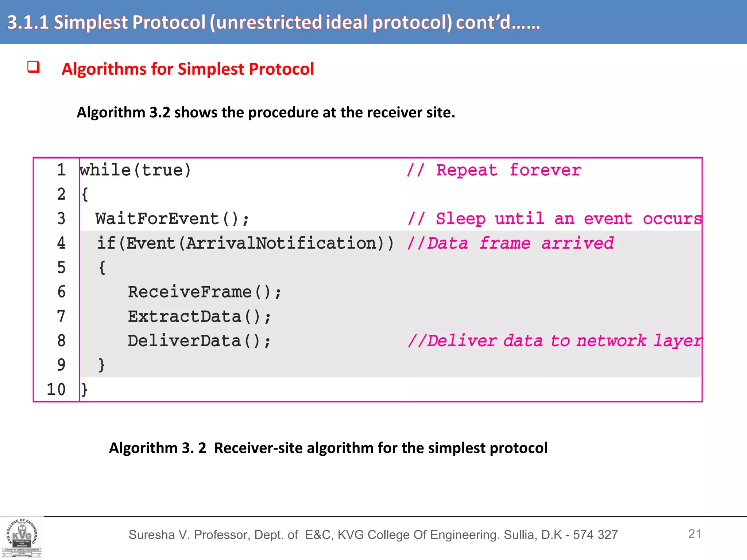Click line number 5 in code listing
This screenshot has height=560, width=747.
tap(61, 268)
